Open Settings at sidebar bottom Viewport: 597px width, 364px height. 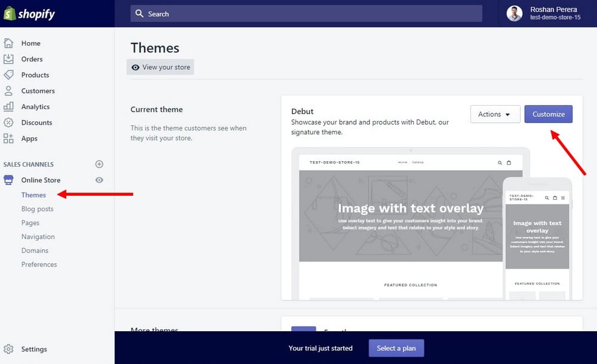(33, 349)
